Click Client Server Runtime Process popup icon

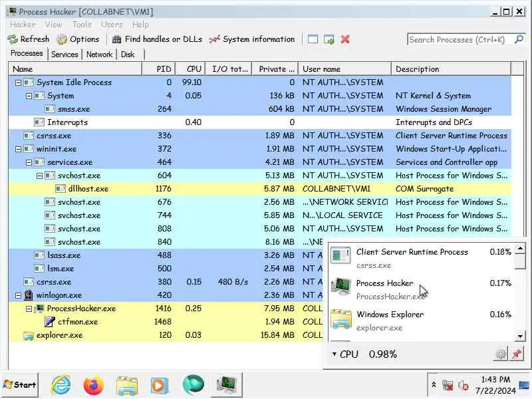(341, 255)
